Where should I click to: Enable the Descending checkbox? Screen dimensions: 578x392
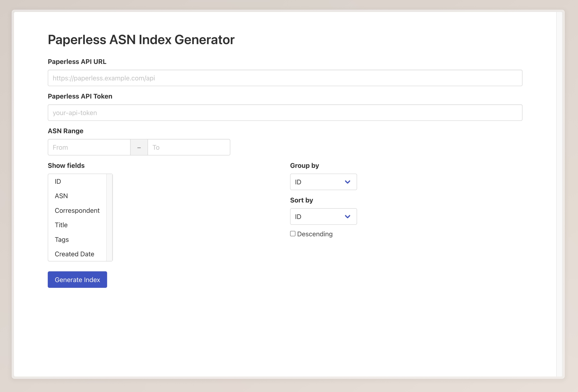click(x=293, y=234)
